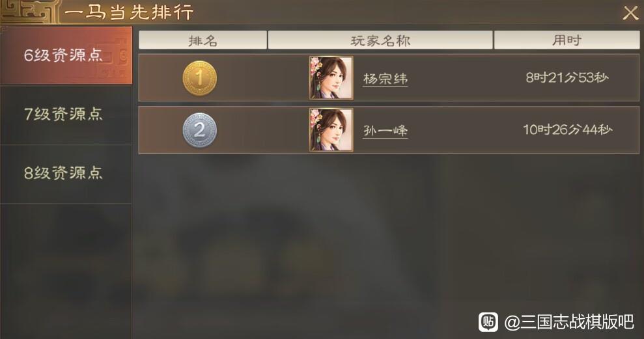The image size is (644, 339).
Task: Open the 8级资源点 ranking tab
Action: [x=66, y=174]
